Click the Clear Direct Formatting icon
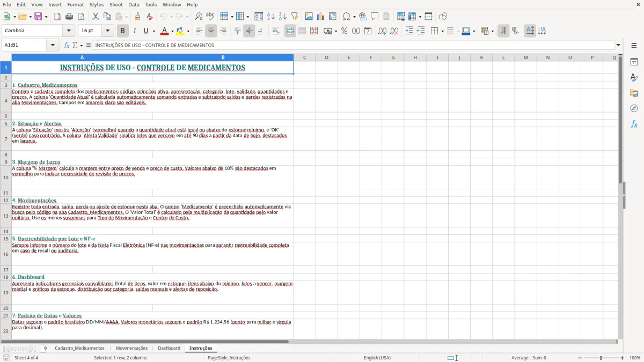 coord(150,17)
